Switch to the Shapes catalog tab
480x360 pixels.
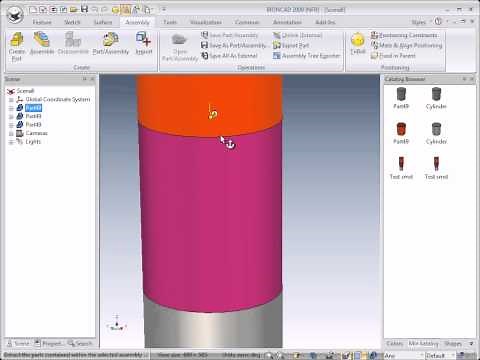[453, 343]
